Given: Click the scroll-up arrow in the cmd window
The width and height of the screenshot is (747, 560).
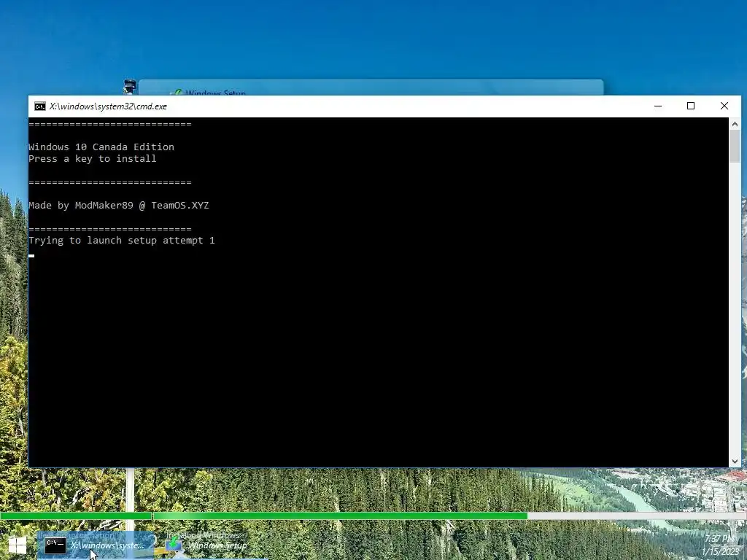Looking at the screenshot, I should tap(735, 124).
